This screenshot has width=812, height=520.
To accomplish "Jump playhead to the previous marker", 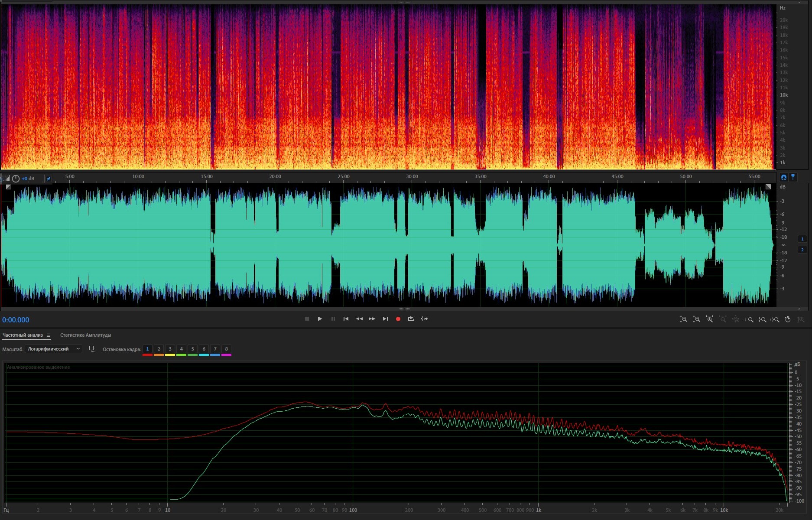I will [346, 319].
